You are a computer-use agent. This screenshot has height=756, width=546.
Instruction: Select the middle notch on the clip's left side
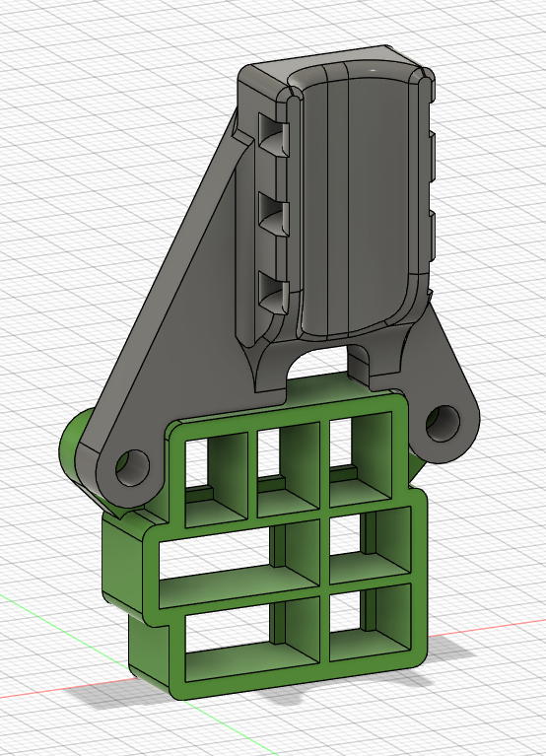(272, 215)
